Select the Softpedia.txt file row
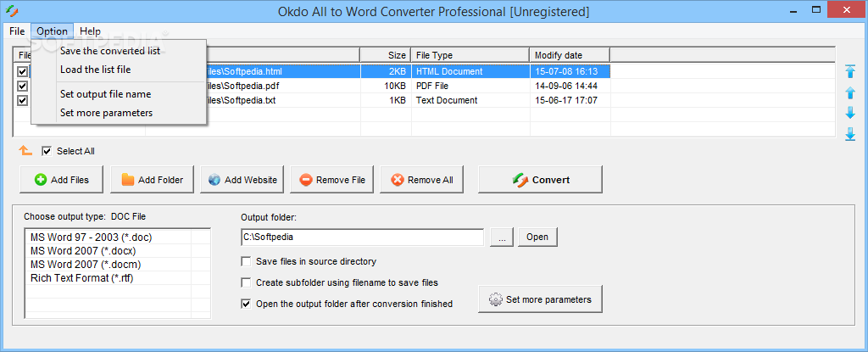 [314, 100]
